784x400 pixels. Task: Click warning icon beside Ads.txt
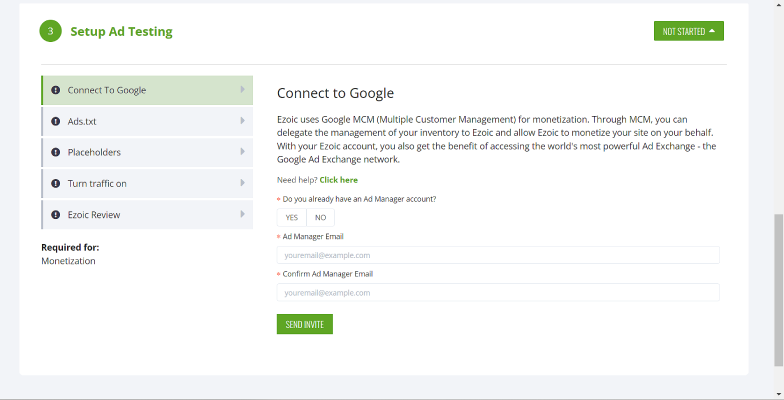click(x=56, y=121)
